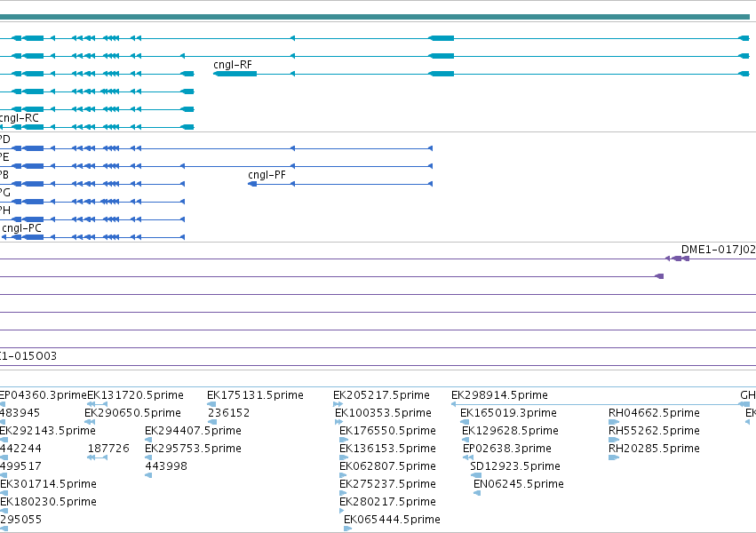Click the thick exon block beneath the cngl-RF label
This screenshot has height=533, width=756.
point(235,74)
